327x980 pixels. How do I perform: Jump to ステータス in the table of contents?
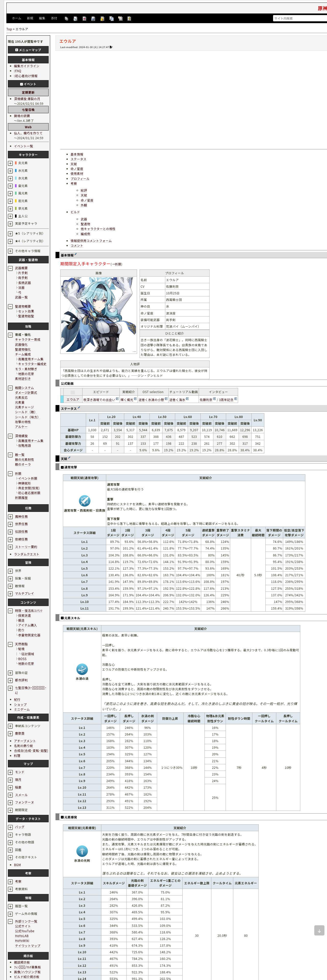coord(78,159)
